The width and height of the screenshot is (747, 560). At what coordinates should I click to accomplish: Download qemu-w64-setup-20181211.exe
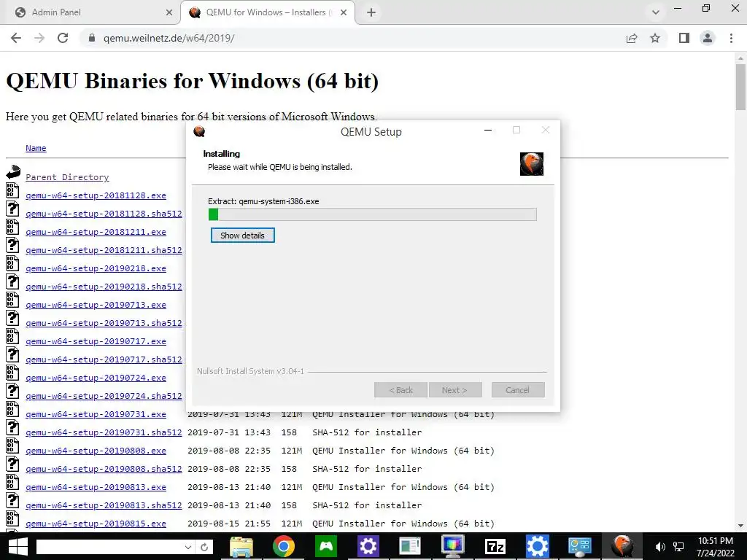[x=96, y=232]
